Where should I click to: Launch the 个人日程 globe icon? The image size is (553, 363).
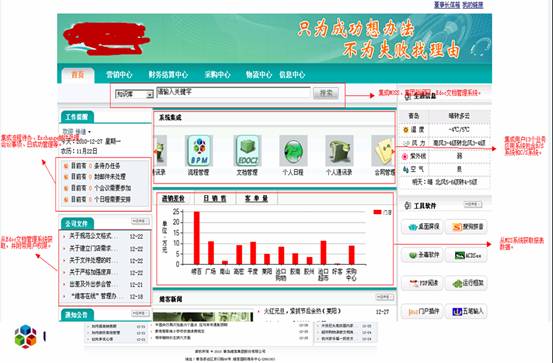[x=293, y=151]
